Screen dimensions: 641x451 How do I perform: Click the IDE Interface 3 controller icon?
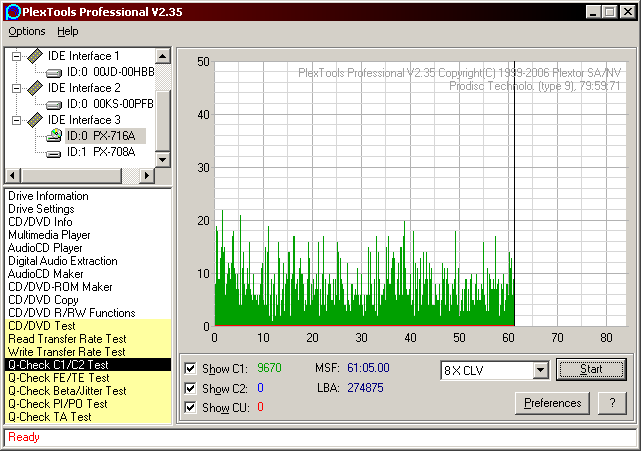tap(35, 120)
